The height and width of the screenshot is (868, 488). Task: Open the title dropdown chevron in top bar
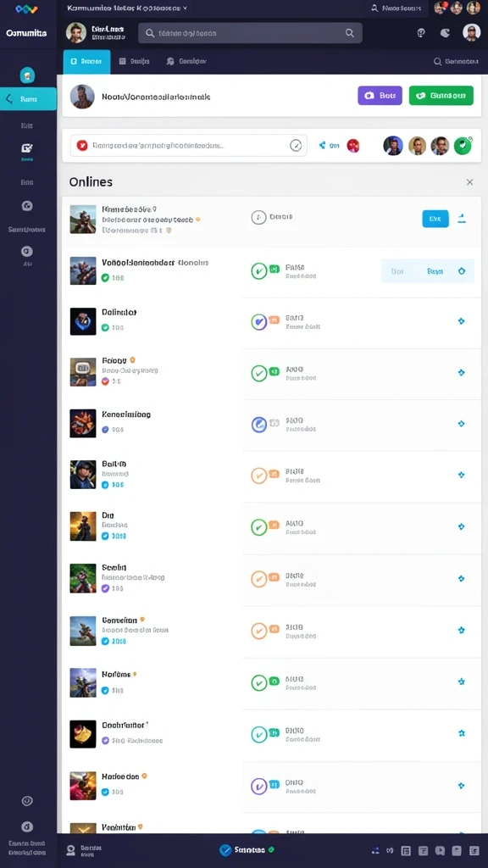pyautogui.click(x=184, y=8)
